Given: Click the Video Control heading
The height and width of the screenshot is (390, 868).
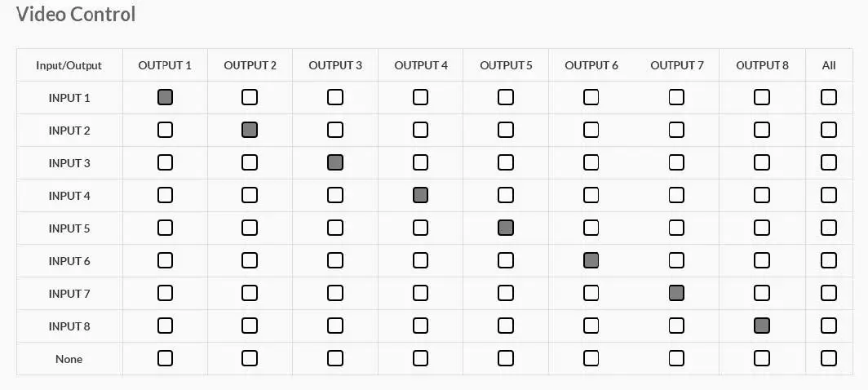Looking at the screenshot, I should [76, 14].
